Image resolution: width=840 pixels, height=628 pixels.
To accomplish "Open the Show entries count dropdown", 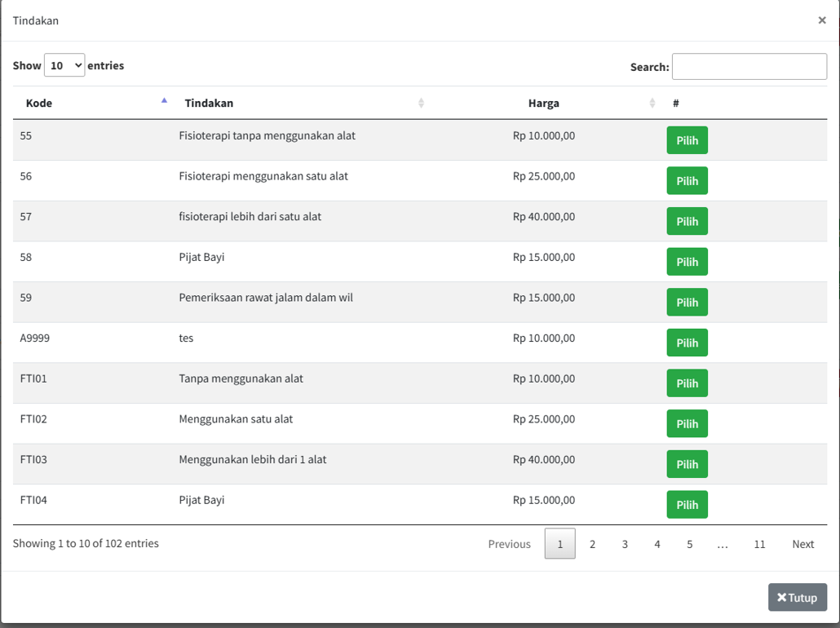I will 64,65.
